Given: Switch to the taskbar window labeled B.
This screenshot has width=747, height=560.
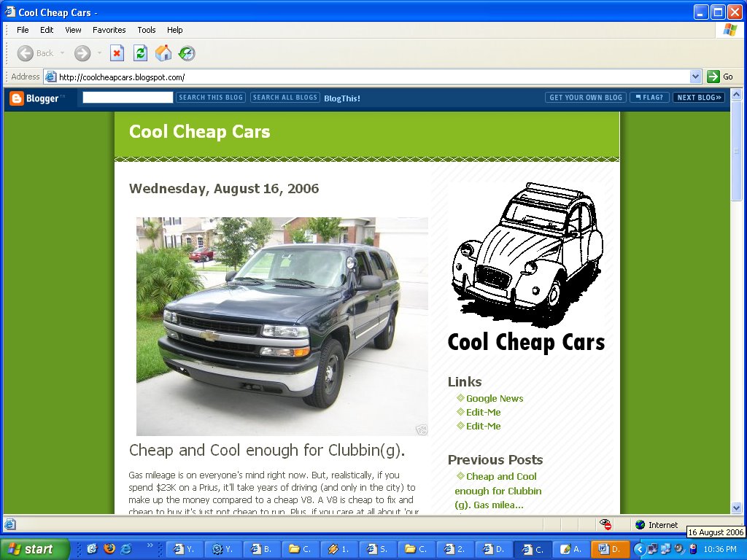Looking at the screenshot, I should [x=262, y=549].
